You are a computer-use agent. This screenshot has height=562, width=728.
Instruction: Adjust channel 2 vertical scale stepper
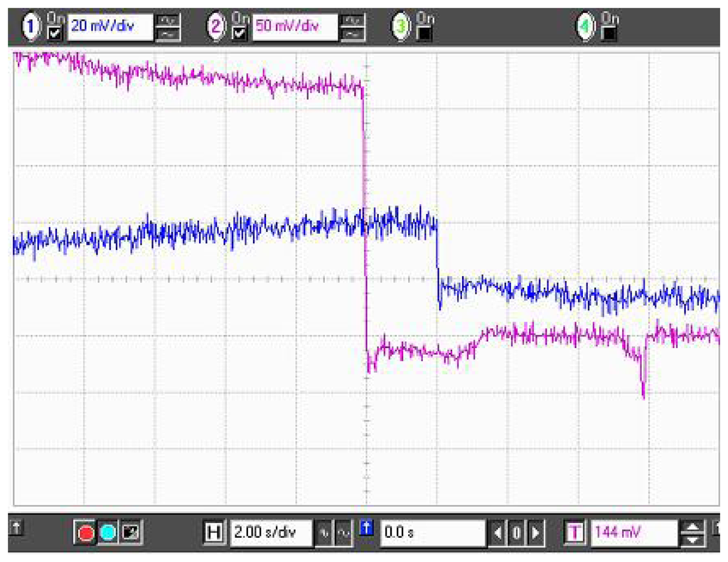tap(351, 28)
